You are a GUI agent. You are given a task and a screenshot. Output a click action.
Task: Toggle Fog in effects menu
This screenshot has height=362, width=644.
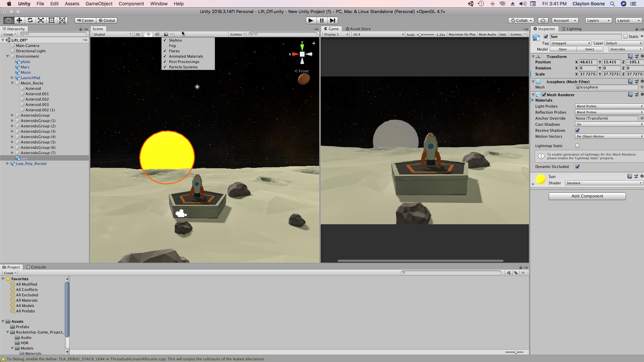coord(172,46)
